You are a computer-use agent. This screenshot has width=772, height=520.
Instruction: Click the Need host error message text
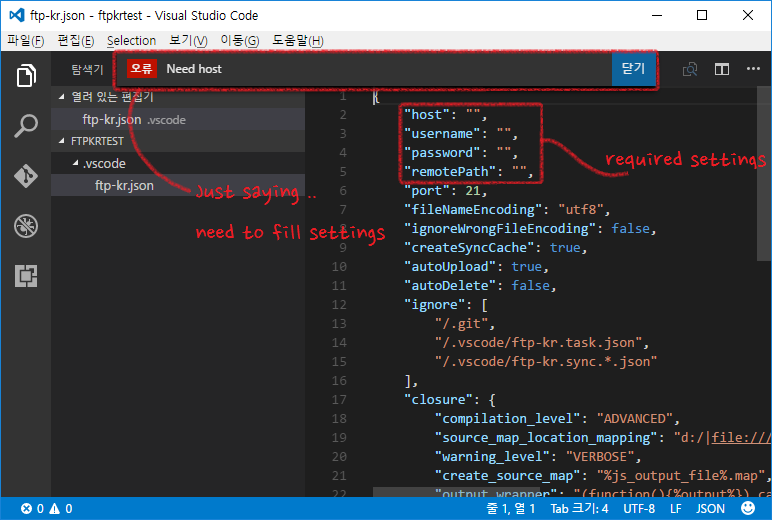click(x=194, y=69)
